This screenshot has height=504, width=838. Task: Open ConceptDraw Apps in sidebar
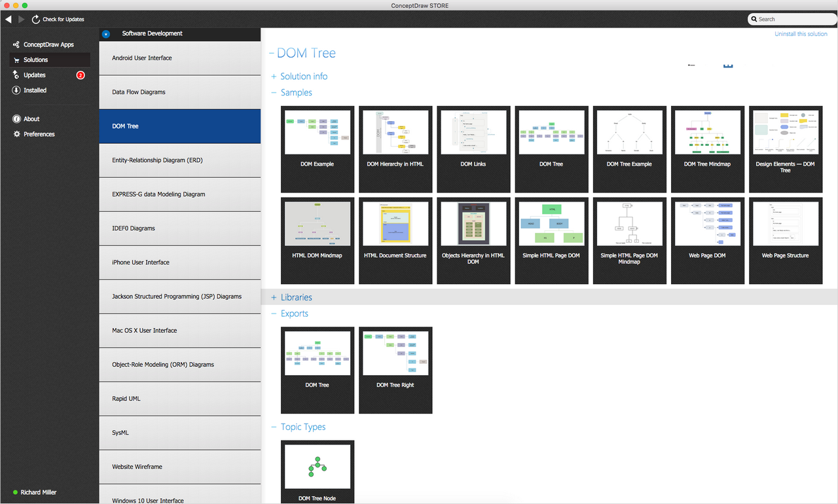pyautogui.click(x=48, y=45)
